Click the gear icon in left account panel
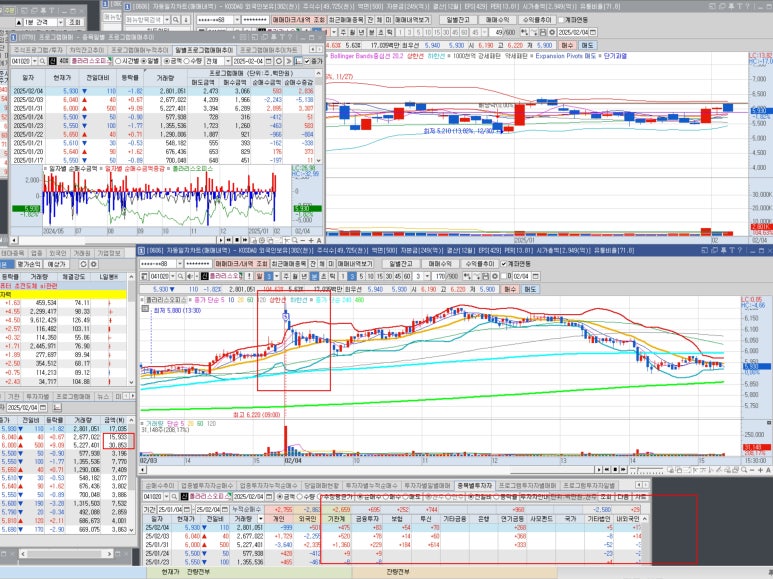This screenshot has height=579, width=773. (94, 264)
